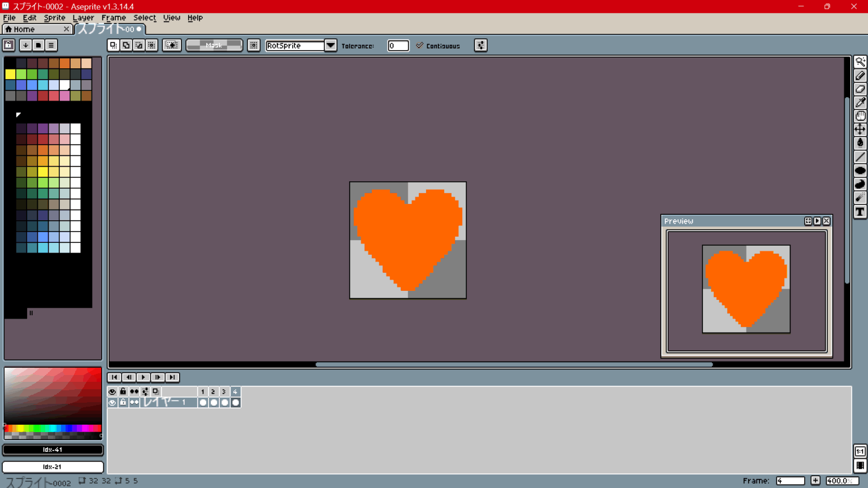Toggle visibility of レイヤー 1
Viewport: 868px width, 488px height.
click(x=112, y=402)
